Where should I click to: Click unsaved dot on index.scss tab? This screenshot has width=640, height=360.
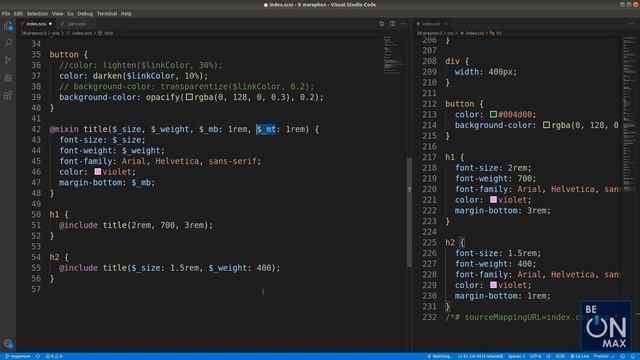[x=50, y=24]
